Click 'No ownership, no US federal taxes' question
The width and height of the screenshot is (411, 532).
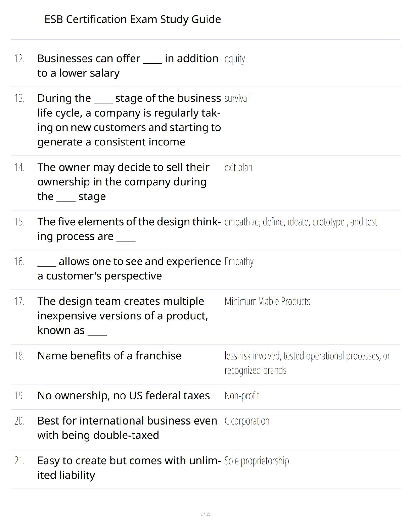124,396
